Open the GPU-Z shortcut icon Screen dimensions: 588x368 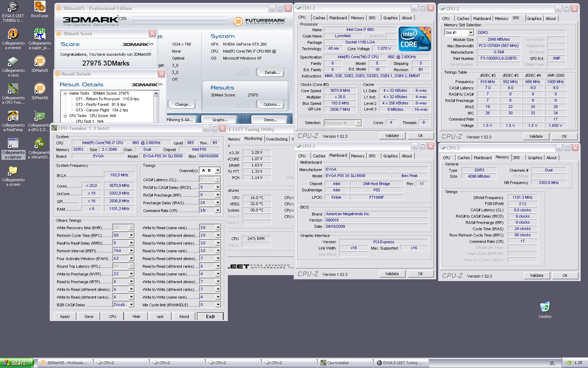[40, 121]
